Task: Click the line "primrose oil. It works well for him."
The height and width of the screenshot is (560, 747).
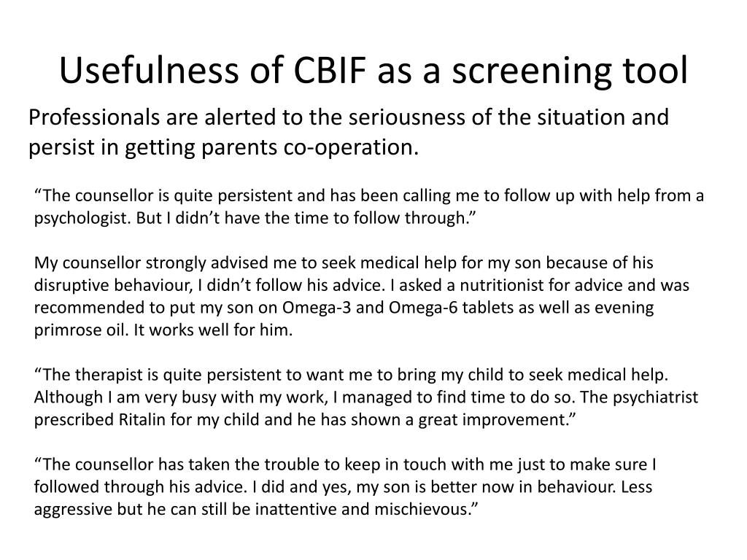Action: point(163,330)
